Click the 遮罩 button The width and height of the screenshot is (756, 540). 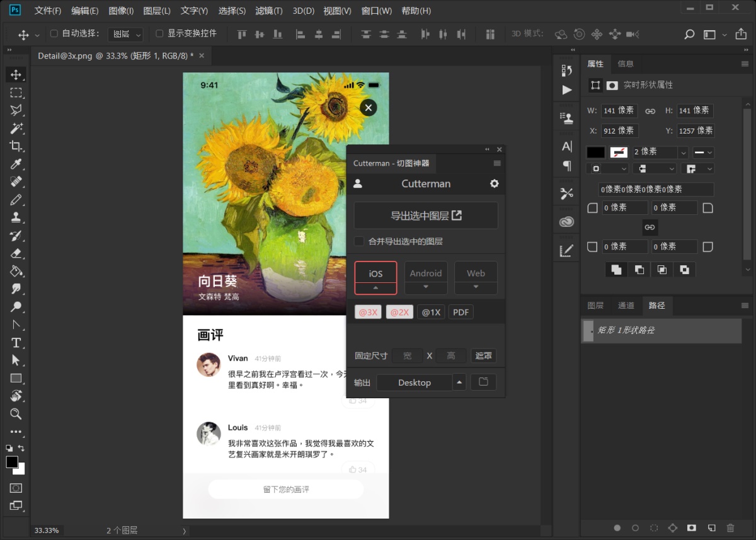tap(483, 355)
